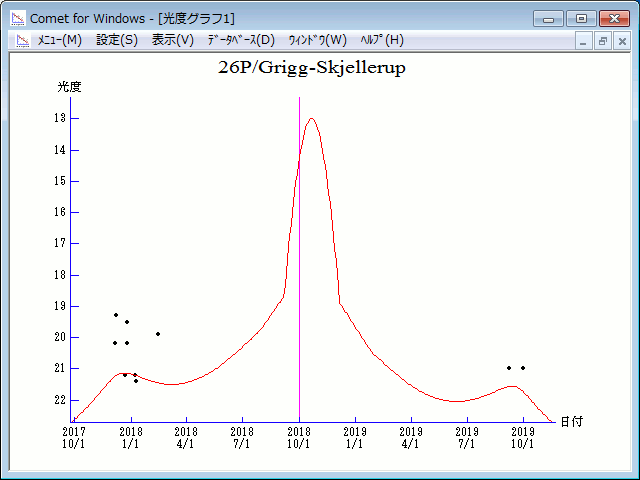The width and height of the screenshot is (640, 480).
Task: Click the magnitude 22 axis label
Action: tap(60, 400)
